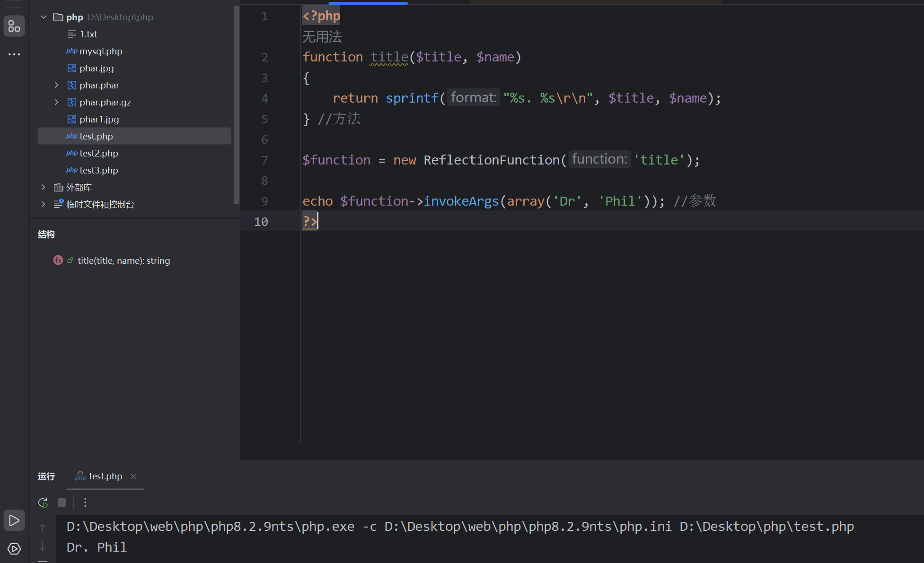Click the three-dots More tool windows icon
This screenshot has width=924, height=563.
(x=14, y=54)
